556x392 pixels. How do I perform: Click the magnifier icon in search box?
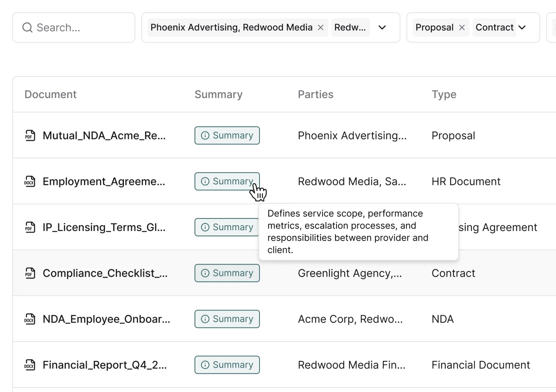pyautogui.click(x=27, y=28)
